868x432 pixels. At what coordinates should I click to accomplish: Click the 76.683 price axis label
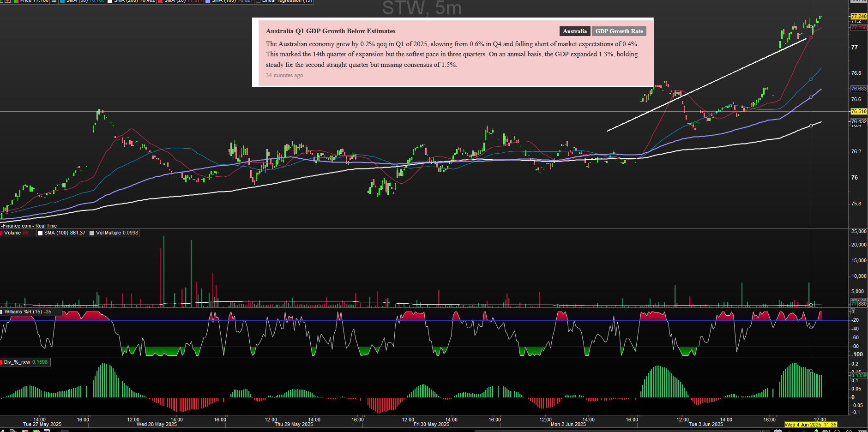pyautogui.click(x=859, y=89)
